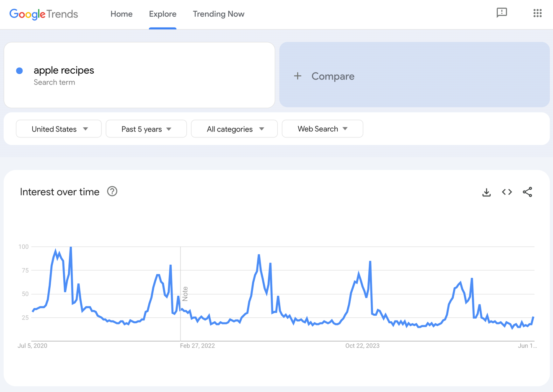Get the embed code for chart
553x392 pixels.
pyautogui.click(x=507, y=192)
